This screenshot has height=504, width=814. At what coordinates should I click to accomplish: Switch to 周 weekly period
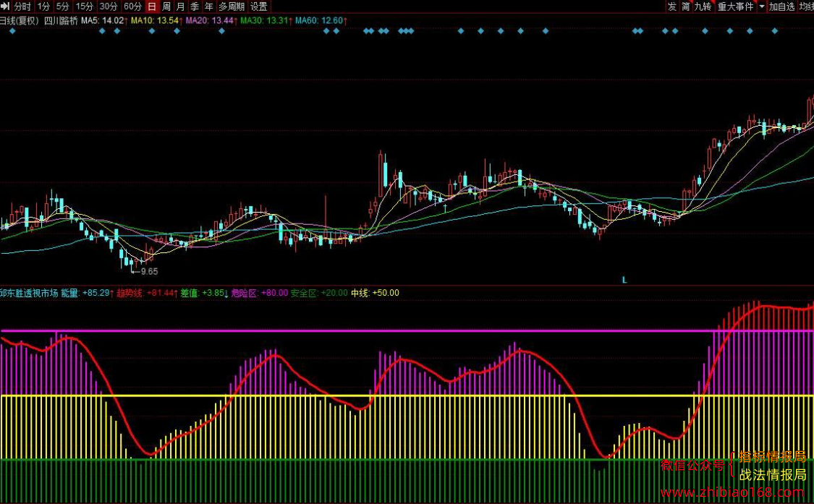[x=166, y=7]
